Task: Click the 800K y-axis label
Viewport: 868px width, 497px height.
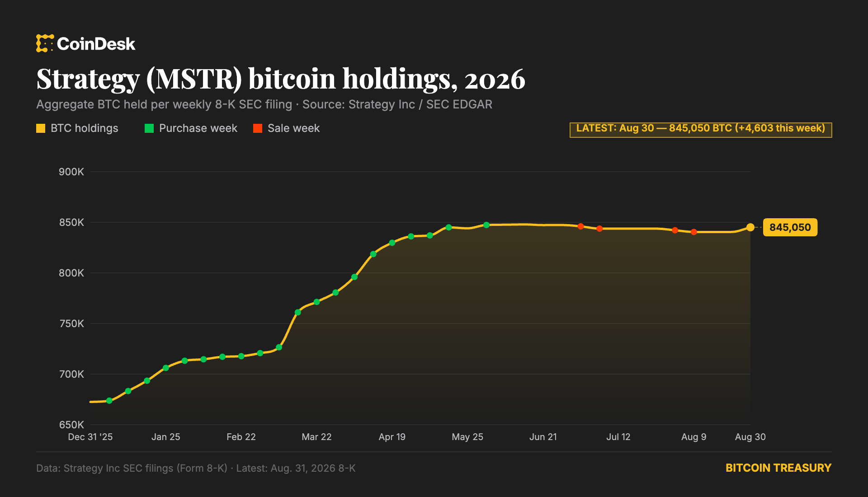Action: pyautogui.click(x=71, y=273)
